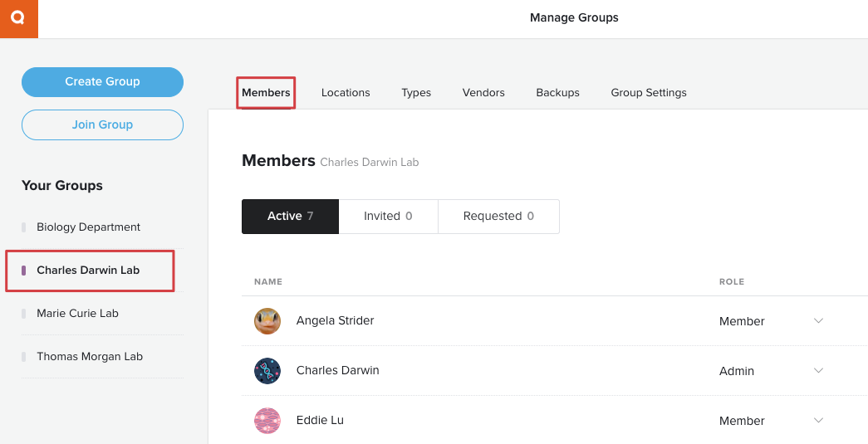Screen dimensions: 868x444
Task: Click Charles Darwin's Admin role text
Action: [x=736, y=372]
